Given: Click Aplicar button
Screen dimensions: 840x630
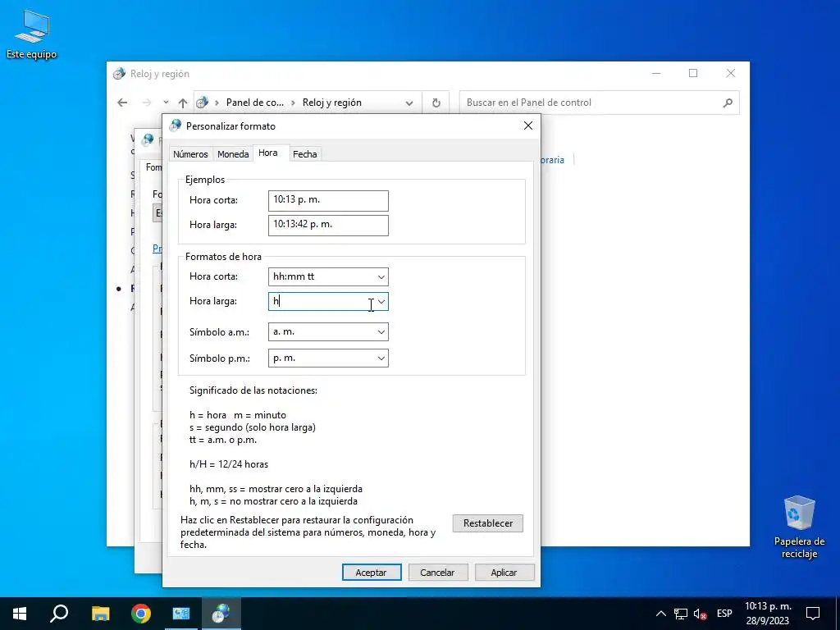Looking at the screenshot, I should (x=504, y=572).
